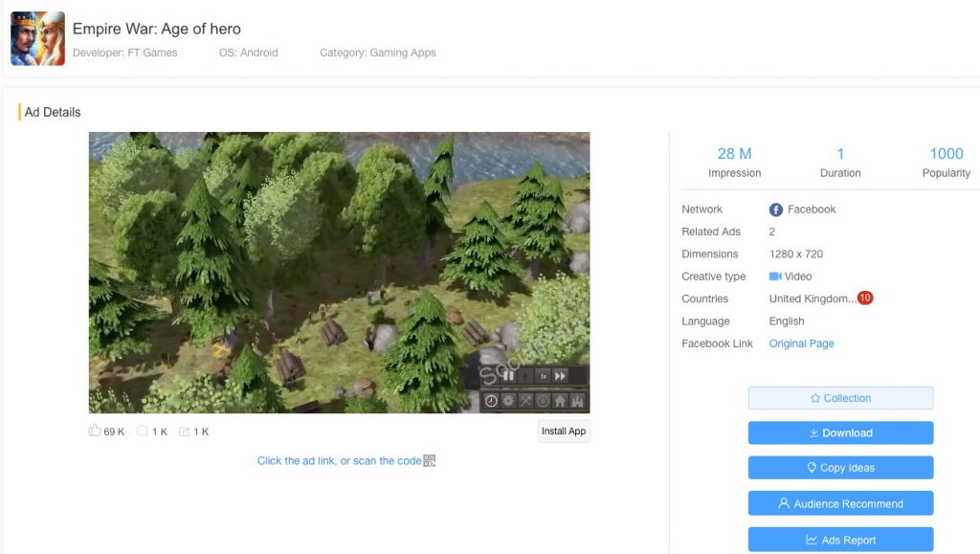
Task: Click the video camera icon beside Creative type
Action: pos(775,277)
